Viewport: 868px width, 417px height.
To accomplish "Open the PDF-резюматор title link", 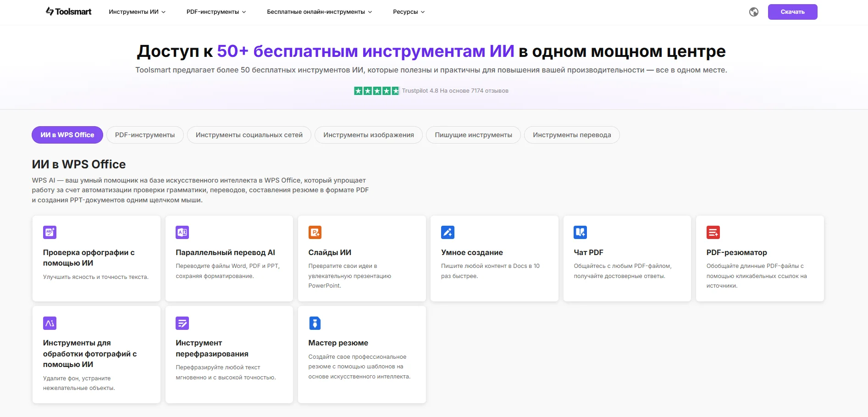I will pos(736,252).
